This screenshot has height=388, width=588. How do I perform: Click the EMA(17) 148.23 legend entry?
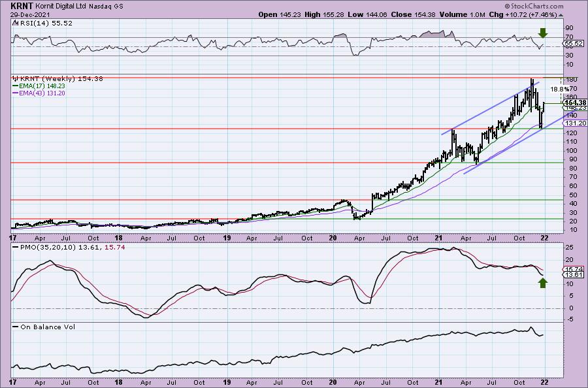point(42,86)
